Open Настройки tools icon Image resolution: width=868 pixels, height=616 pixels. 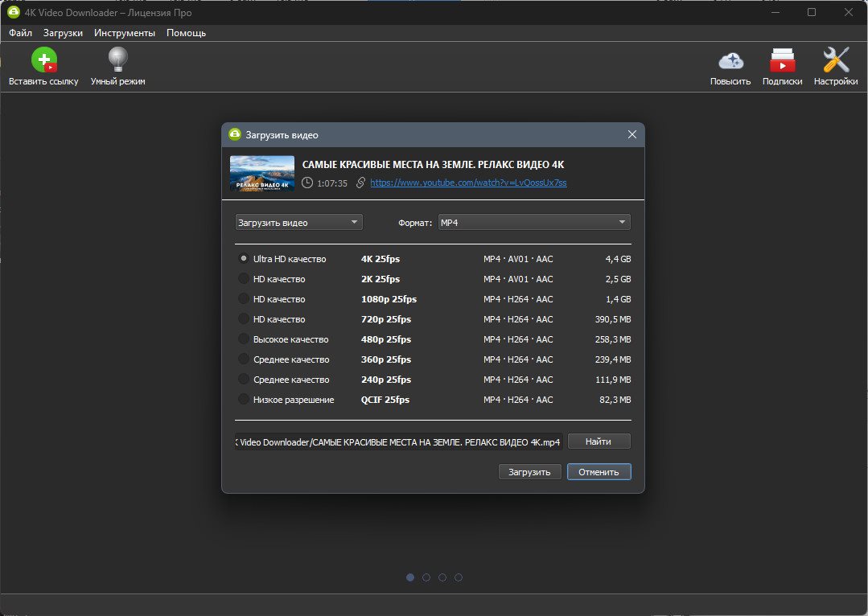click(835, 60)
